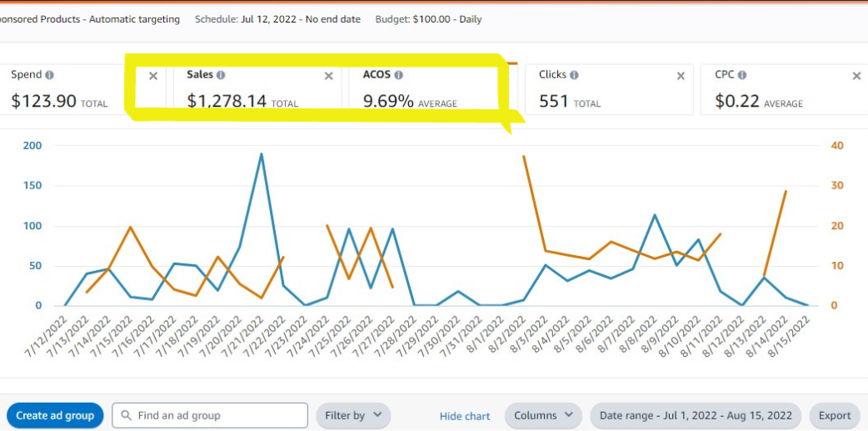This screenshot has width=868, height=431.
Task: Click the Create ad group button
Action: click(x=55, y=415)
